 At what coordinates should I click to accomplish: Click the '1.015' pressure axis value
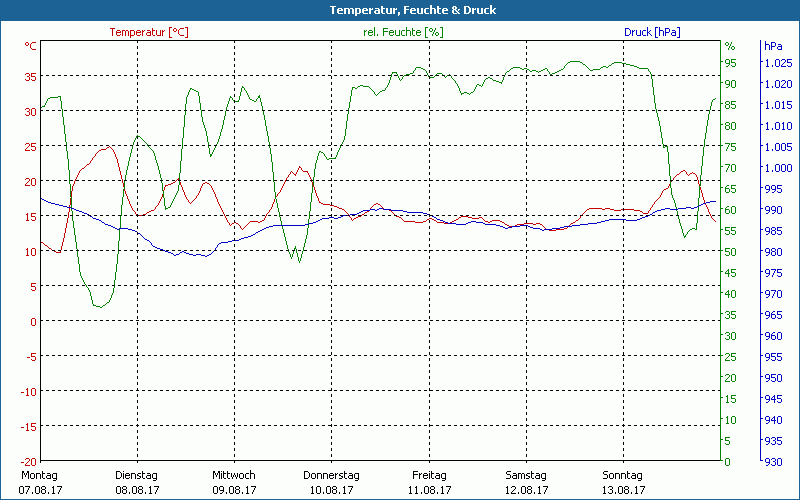pos(778,105)
